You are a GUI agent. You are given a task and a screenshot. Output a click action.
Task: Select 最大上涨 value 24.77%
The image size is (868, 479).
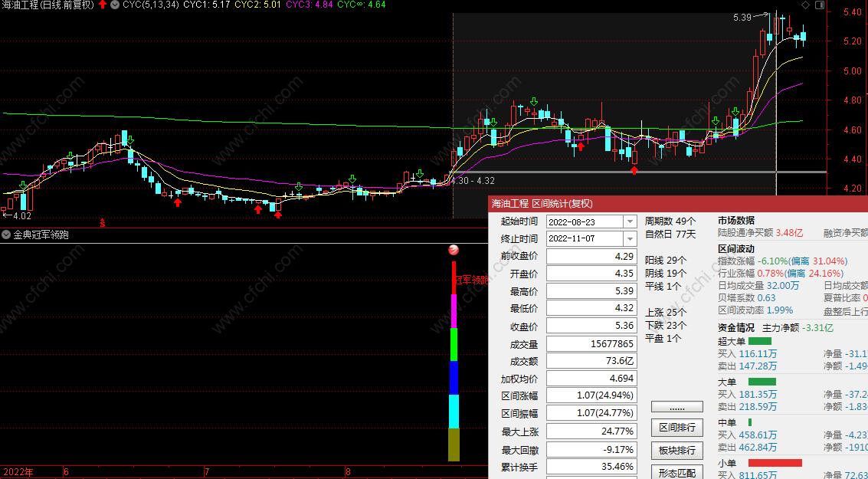(591, 431)
